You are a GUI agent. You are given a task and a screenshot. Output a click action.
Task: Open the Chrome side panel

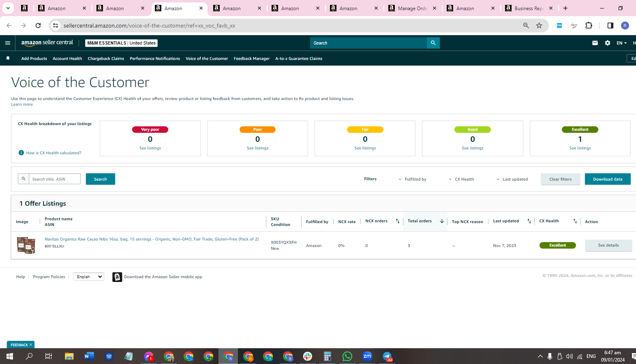[610, 26]
